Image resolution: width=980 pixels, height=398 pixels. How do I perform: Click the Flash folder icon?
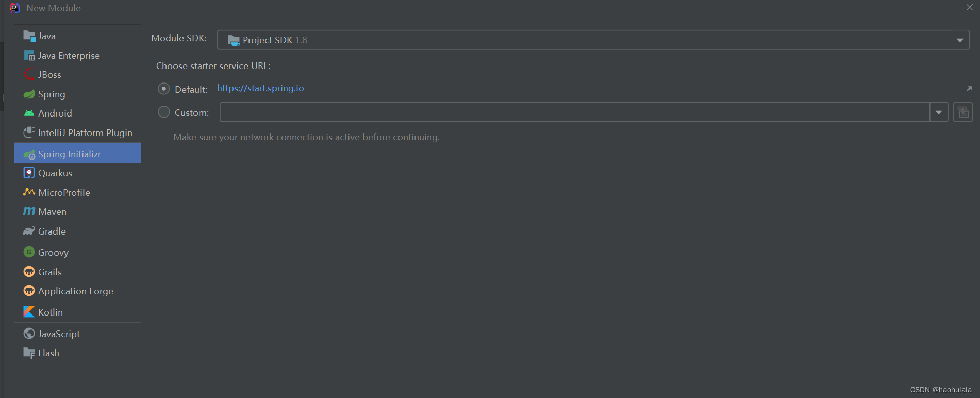(29, 353)
